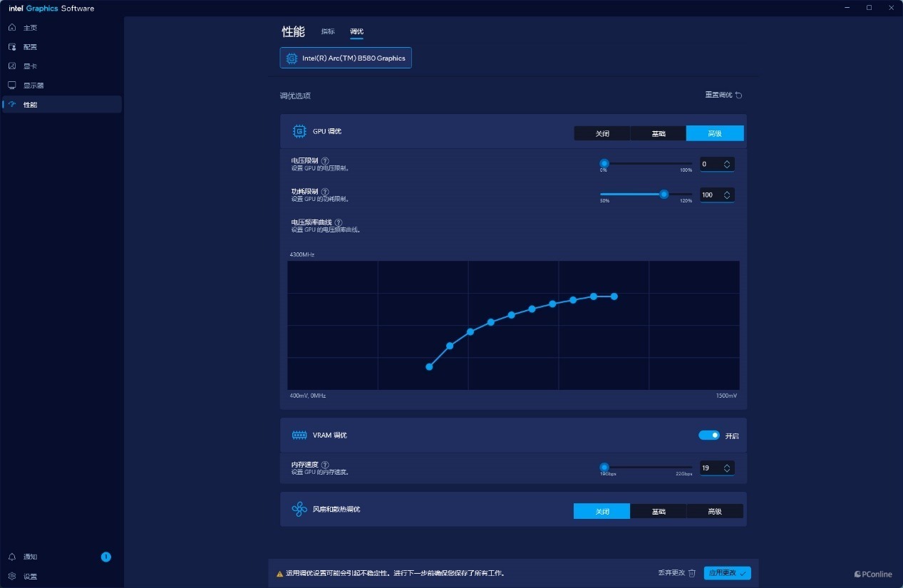
Task: Click the 功耗限制 slider handle
Action: point(664,194)
